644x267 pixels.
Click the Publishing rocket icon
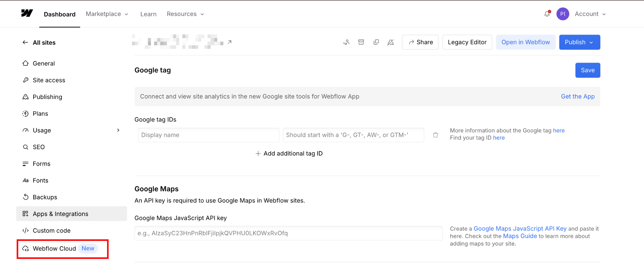click(x=25, y=97)
